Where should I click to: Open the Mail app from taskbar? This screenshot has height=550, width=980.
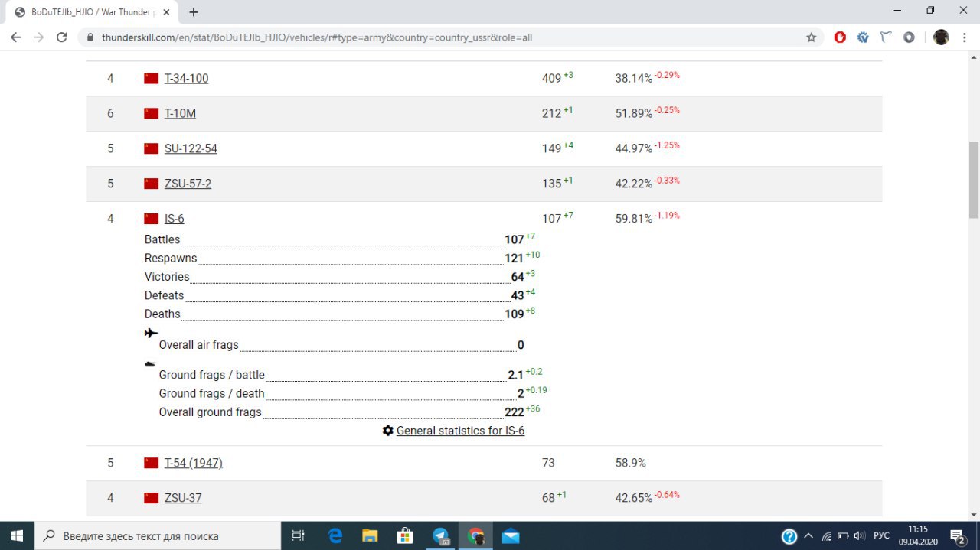pyautogui.click(x=511, y=535)
